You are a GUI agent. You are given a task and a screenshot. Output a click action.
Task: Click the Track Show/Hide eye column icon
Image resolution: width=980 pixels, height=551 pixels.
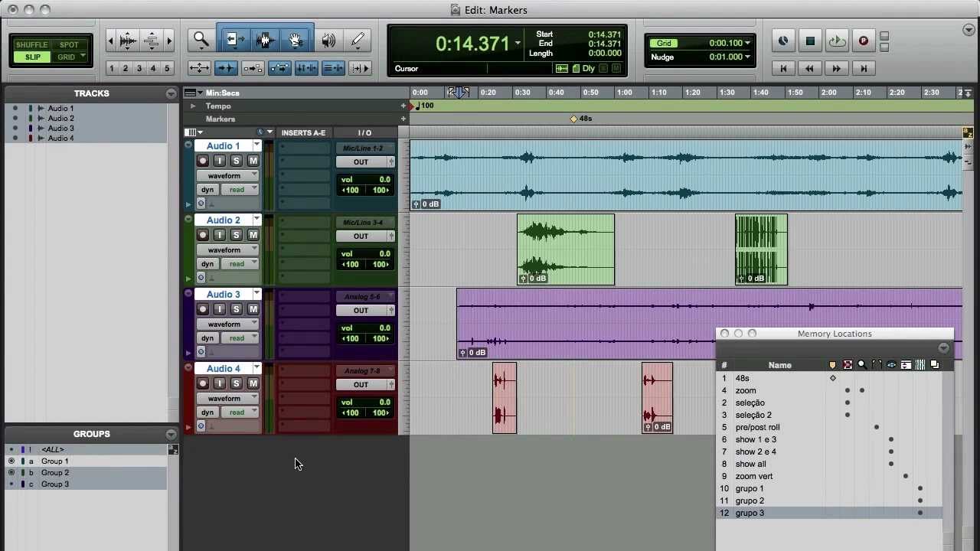[x=891, y=365]
